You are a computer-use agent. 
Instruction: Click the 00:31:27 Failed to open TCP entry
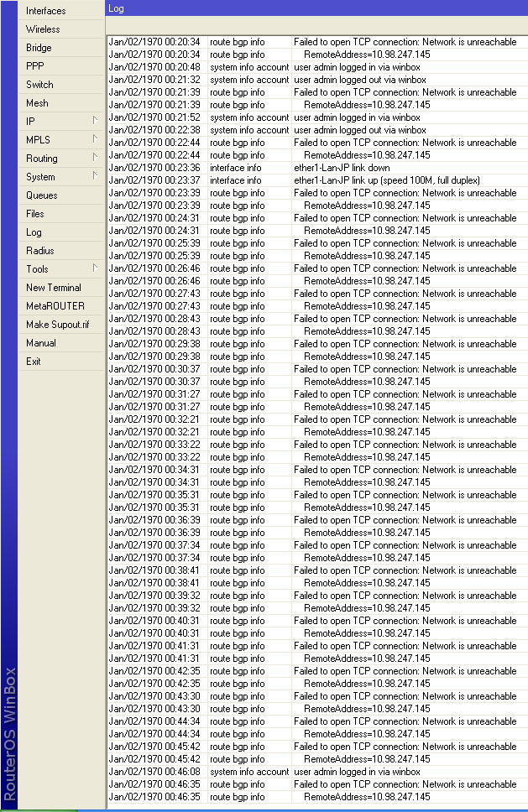317,394
